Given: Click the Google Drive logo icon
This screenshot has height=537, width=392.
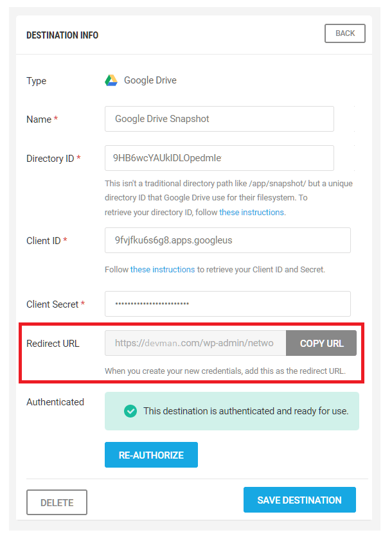Looking at the screenshot, I should [x=111, y=81].
